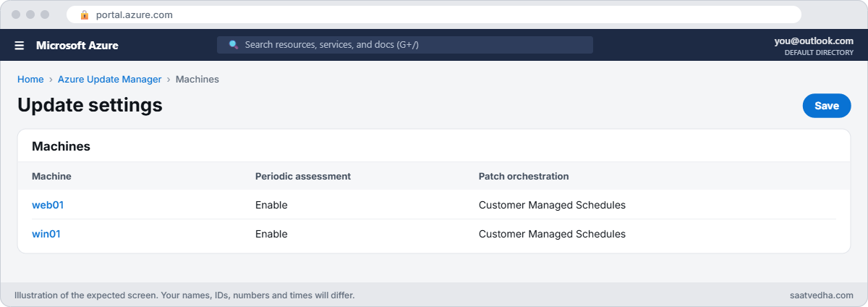Click the Periodic assessment column header
The image size is (868, 307).
(x=303, y=176)
